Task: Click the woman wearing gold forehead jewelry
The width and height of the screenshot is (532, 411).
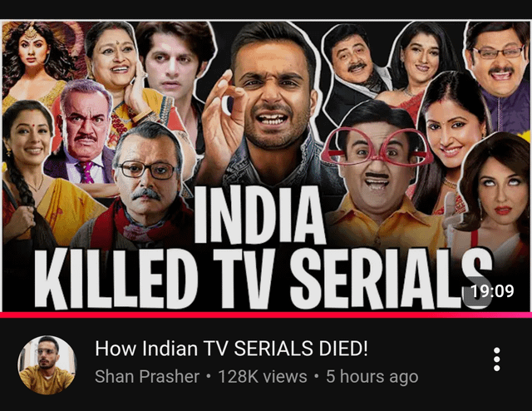Action: 32,57
